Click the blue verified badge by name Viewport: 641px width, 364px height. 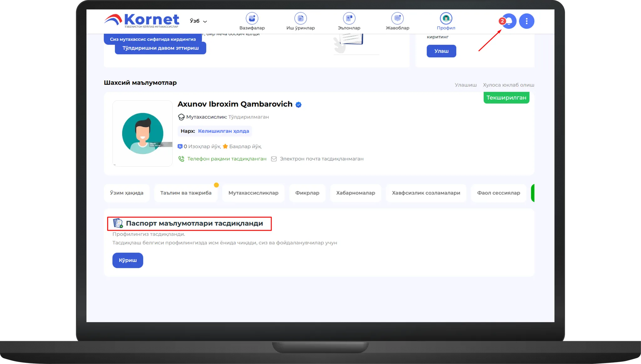(x=299, y=105)
